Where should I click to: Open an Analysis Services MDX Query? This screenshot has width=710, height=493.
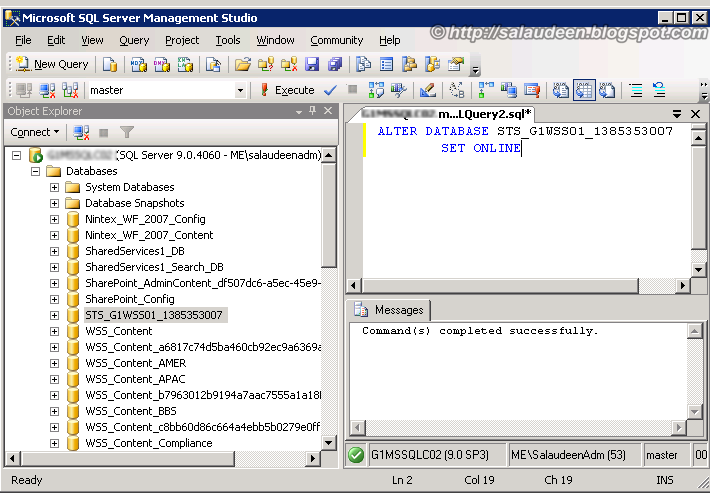point(139,65)
